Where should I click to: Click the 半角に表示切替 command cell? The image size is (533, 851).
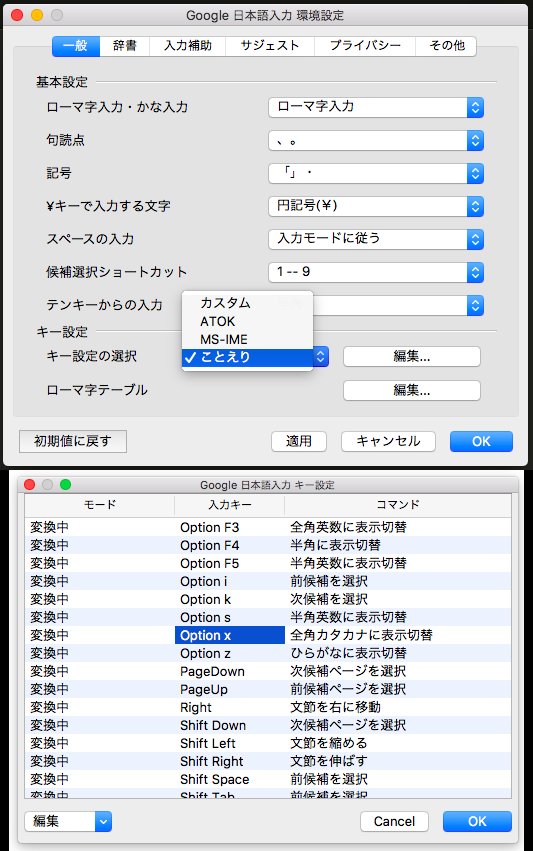[398, 545]
